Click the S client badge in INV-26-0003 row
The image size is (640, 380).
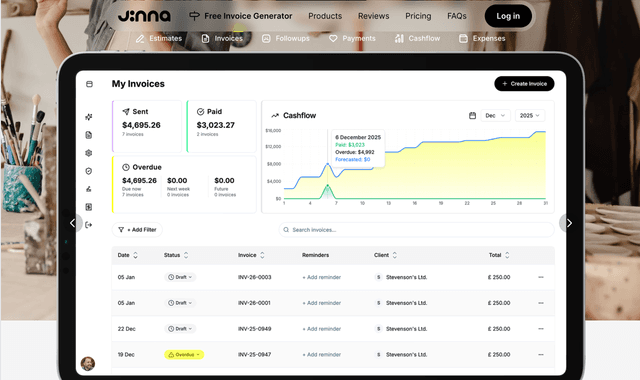(378, 277)
